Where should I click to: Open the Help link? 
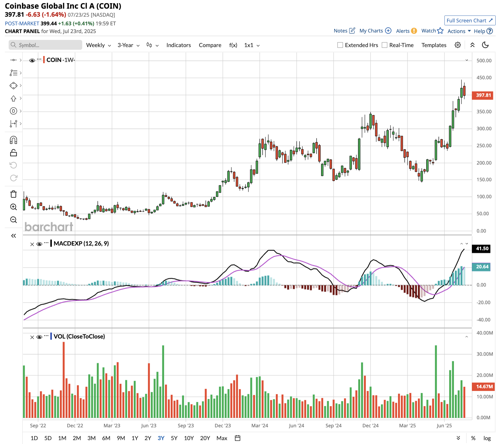[x=483, y=31]
